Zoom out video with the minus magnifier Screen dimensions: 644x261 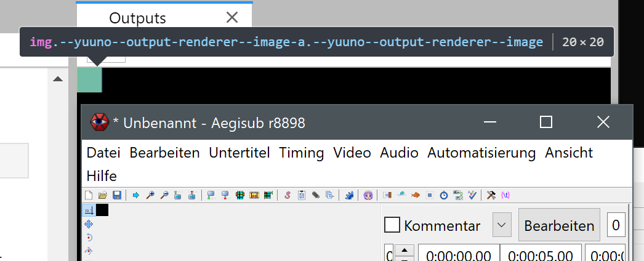coord(164,195)
